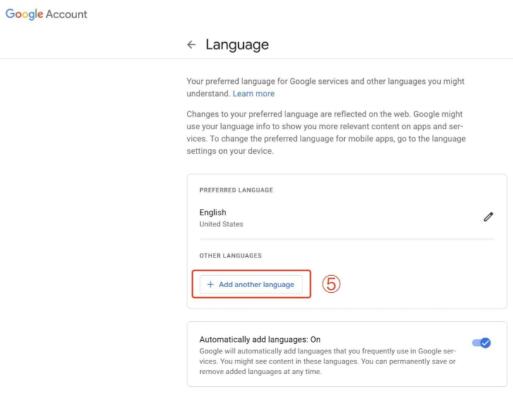Open the Learn more link
The height and width of the screenshot is (398, 513).
253,94
